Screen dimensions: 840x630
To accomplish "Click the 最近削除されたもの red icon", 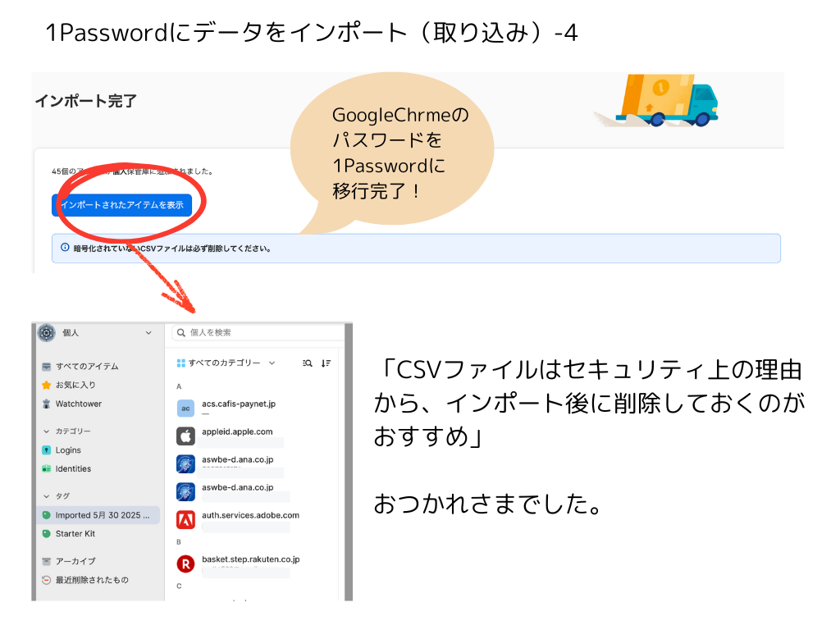I will click(47, 580).
